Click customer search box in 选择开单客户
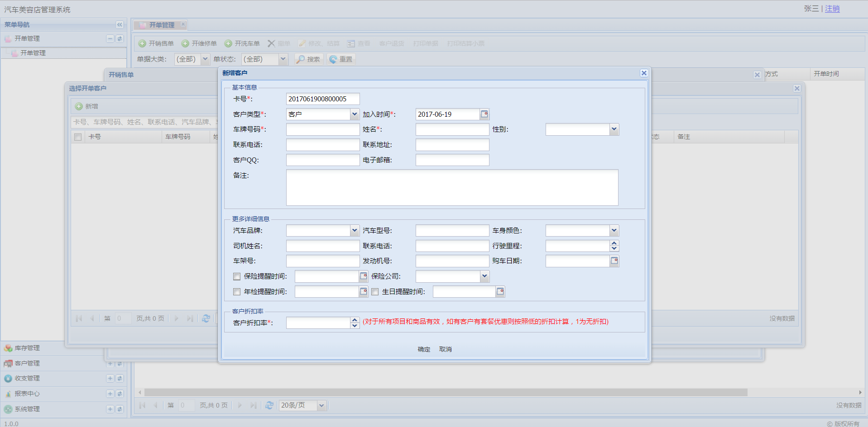The image size is (868, 427). coord(145,122)
